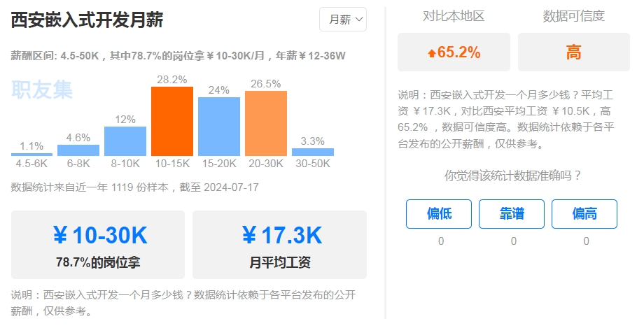Click the 偏高 vote button
This screenshot has height=328, width=644.
584,214
